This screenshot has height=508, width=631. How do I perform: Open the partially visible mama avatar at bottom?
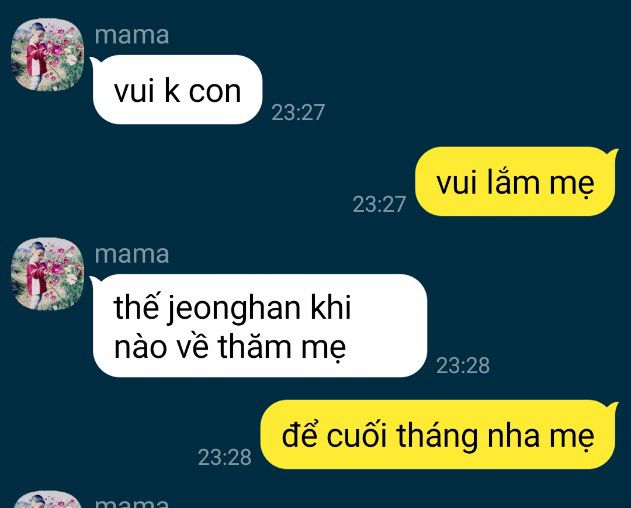[x=47, y=499]
